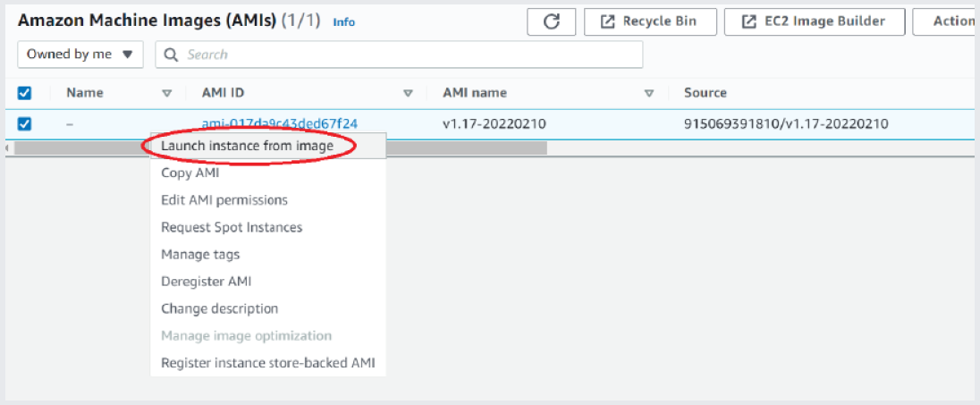This screenshot has width=980, height=405.
Task: Click the magnifier icon in Search field
Action: click(172, 55)
